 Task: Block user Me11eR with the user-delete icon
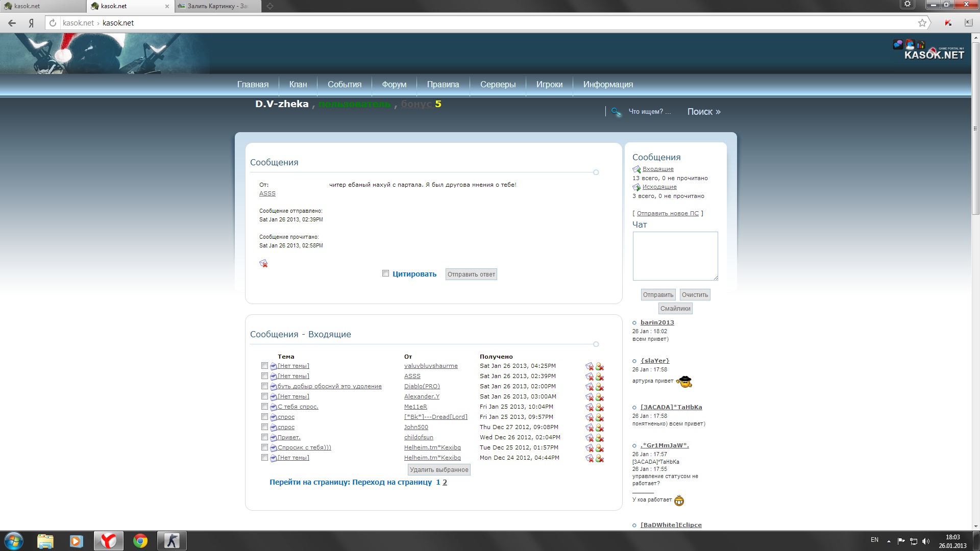coord(600,407)
